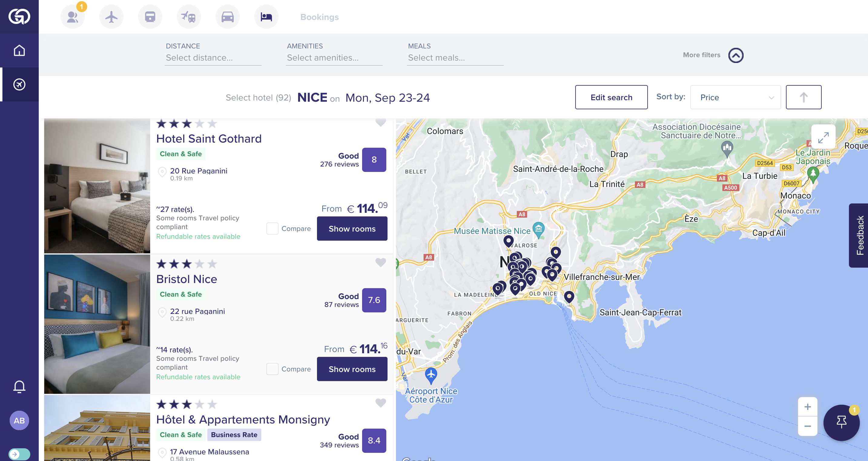Screen dimensions: 868x461
Task: Show rooms for Hotel Saint Gothard
Action: [352, 229]
